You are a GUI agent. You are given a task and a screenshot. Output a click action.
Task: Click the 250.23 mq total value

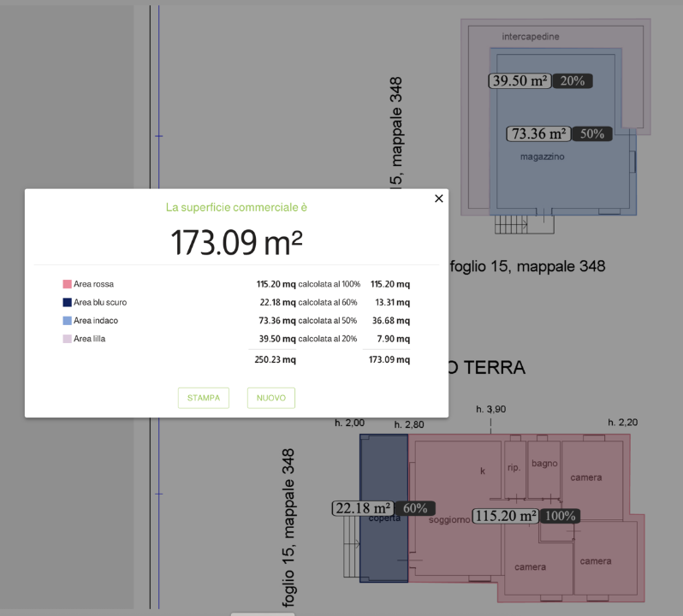tap(276, 359)
